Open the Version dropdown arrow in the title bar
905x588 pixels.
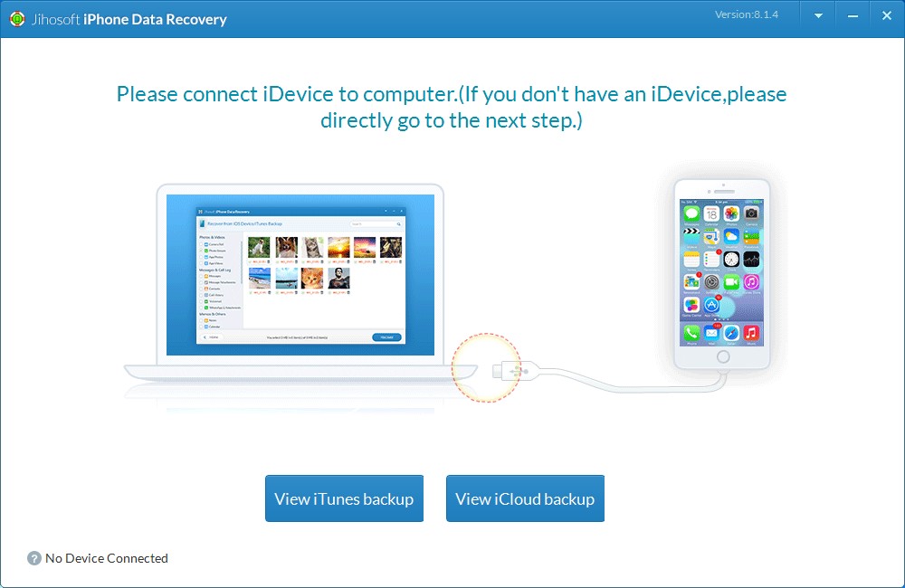[817, 15]
